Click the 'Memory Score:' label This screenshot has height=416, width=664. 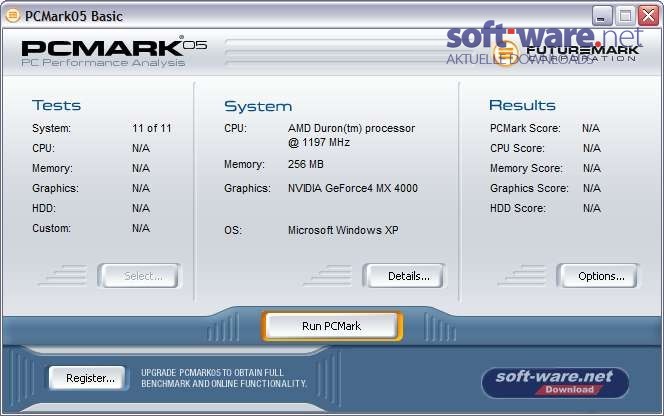[526, 168]
